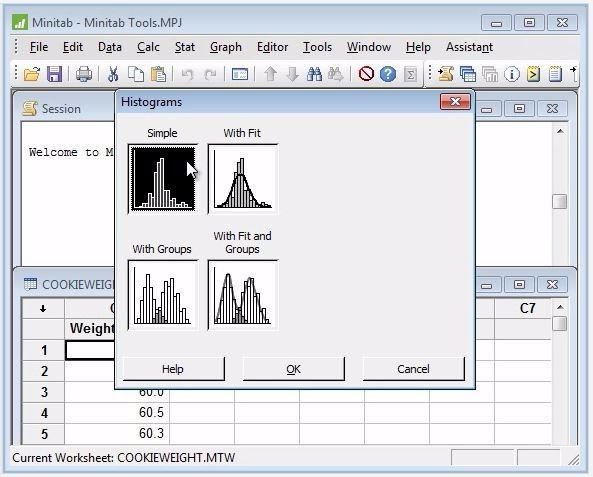Select the Simple histogram thumbnail
This screenshot has height=477, width=593.
(x=163, y=179)
